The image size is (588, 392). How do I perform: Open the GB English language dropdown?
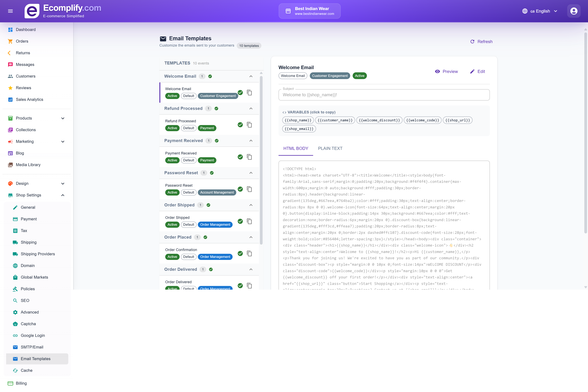pos(540,11)
